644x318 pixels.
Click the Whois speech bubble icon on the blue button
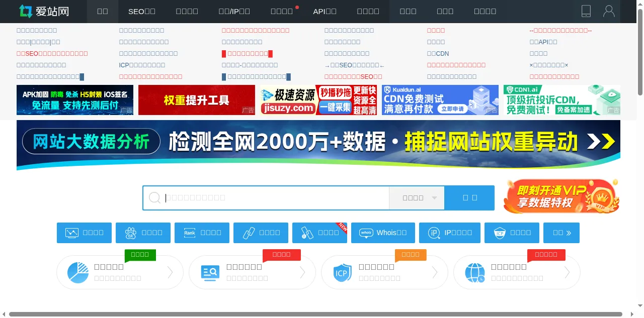[x=366, y=233]
